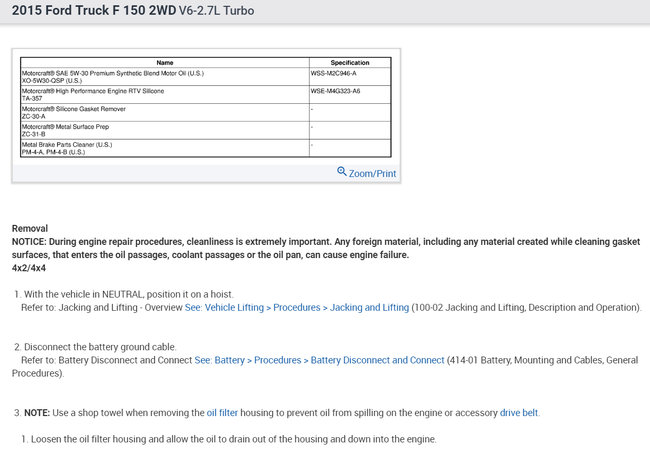Open the Battery link in step 2
The height and width of the screenshot is (454, 650).
coord(230,360)
